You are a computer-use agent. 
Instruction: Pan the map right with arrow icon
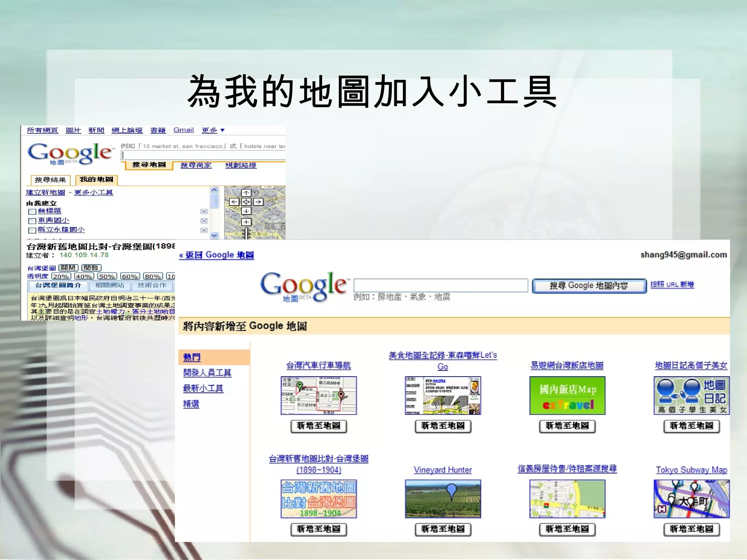[x=258, y=202]
